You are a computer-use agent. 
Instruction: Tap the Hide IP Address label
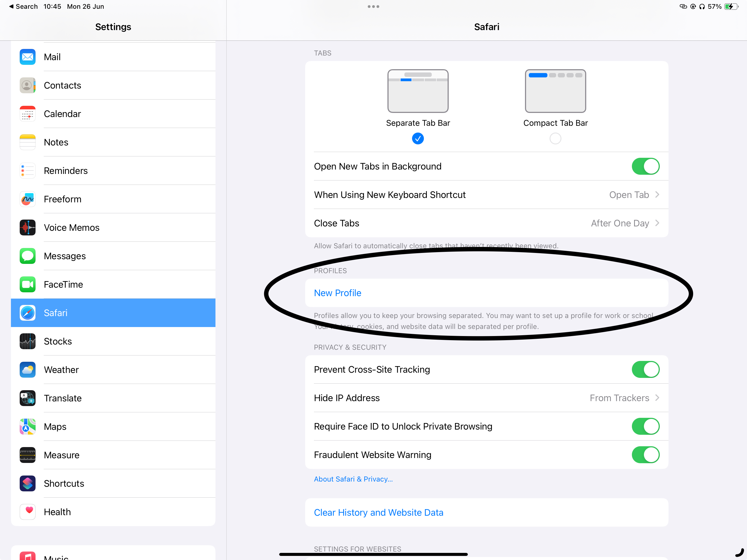click(347, 398)
